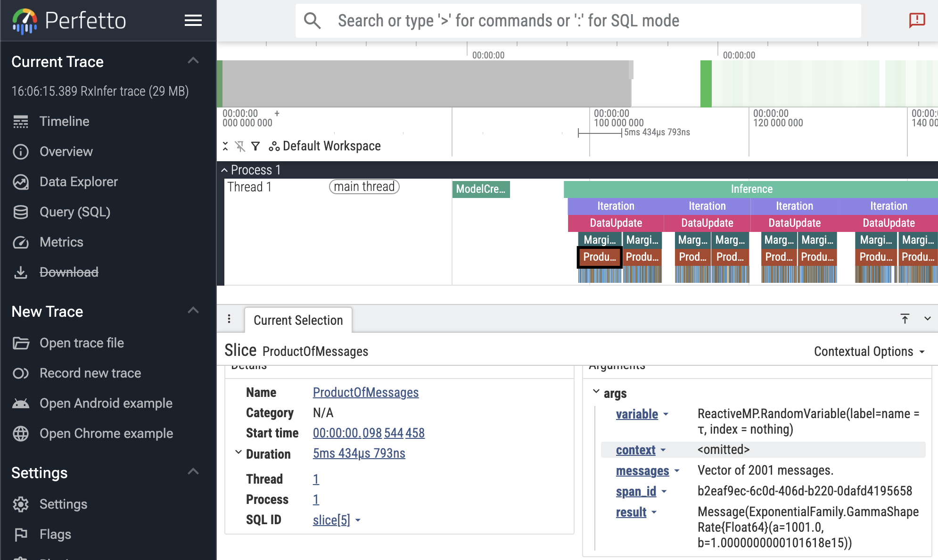Collapse the Current Trace section
Image resolution: width=938 pixels, height=560 pixels.
coord(193,61)
